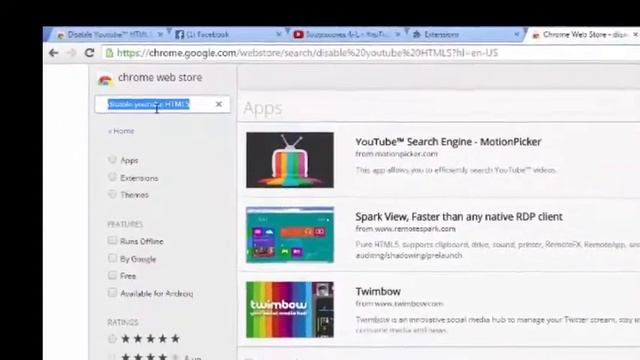Go to web store Home link
This screenshot has height=360, width=640.
[121, 131]
